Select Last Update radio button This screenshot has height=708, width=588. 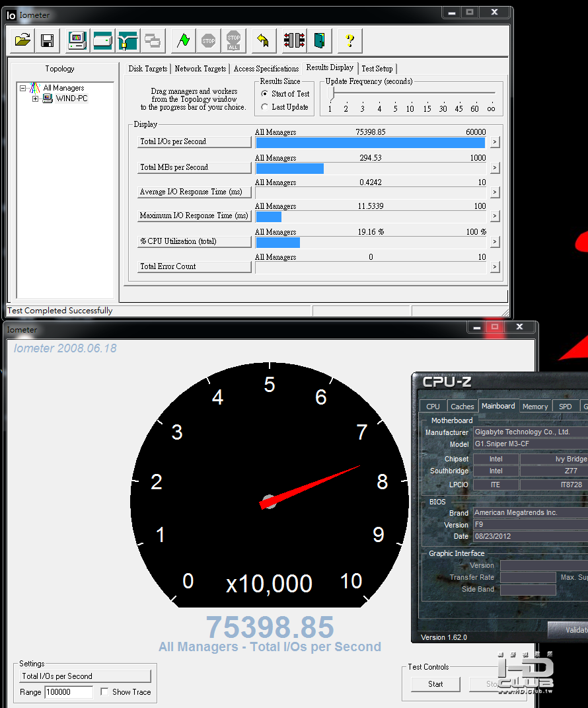264,107
